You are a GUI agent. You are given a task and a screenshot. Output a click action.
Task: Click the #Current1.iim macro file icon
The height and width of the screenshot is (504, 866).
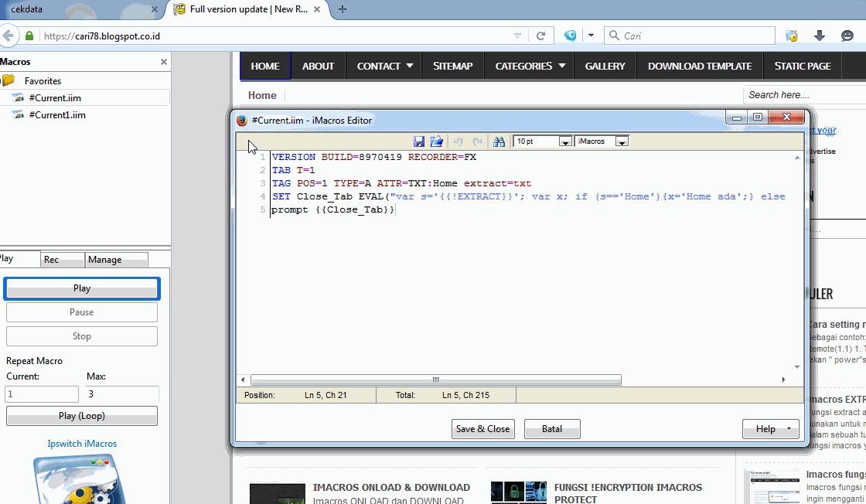(18, 115)
